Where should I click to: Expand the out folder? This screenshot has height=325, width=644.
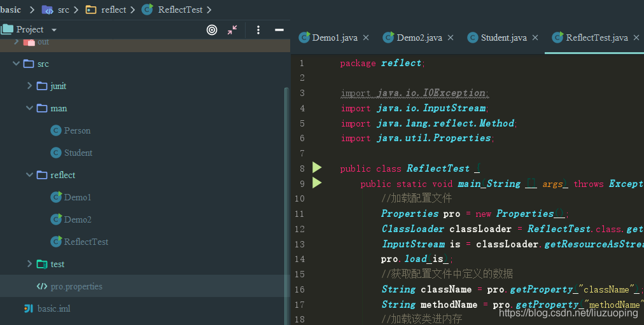click(16, 41)
